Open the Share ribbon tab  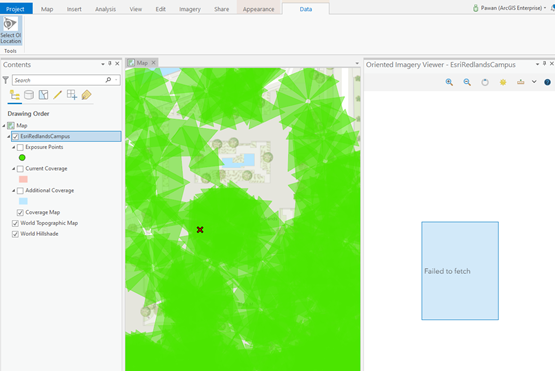pos(221,9)
